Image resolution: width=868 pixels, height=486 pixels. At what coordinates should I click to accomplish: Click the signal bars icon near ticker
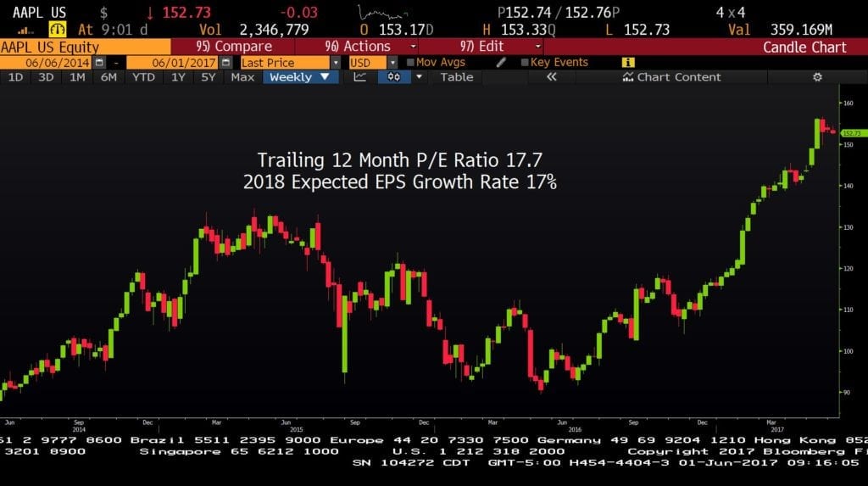pyautogui.click(x=25, y=31)
